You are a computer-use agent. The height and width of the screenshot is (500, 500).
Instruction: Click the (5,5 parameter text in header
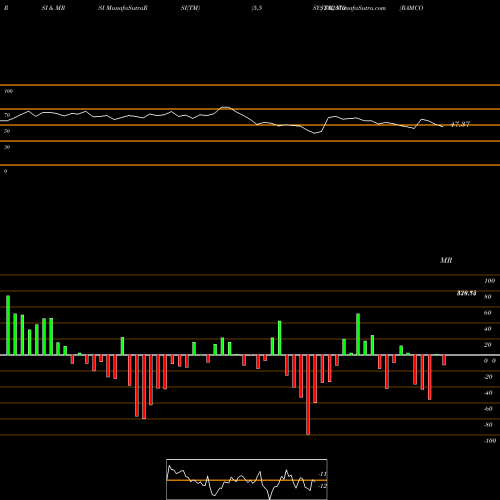click(257, 8)
